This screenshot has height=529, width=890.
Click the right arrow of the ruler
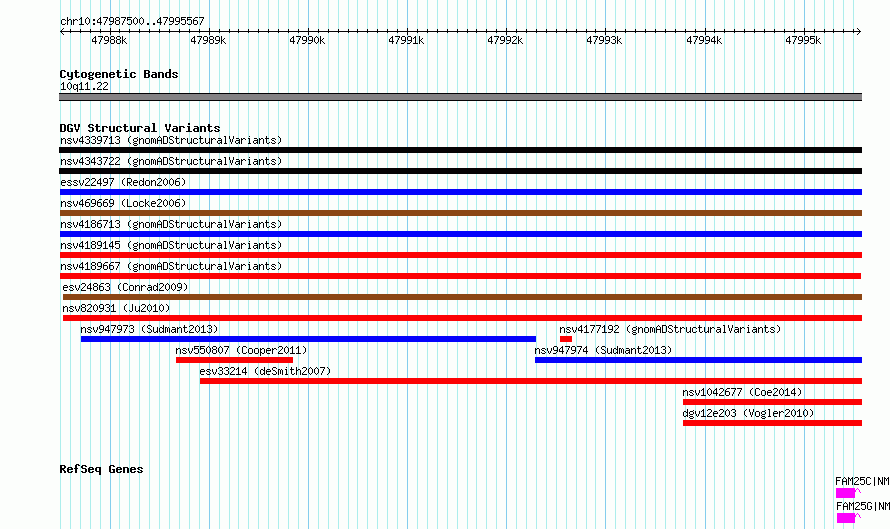(858, 32)
